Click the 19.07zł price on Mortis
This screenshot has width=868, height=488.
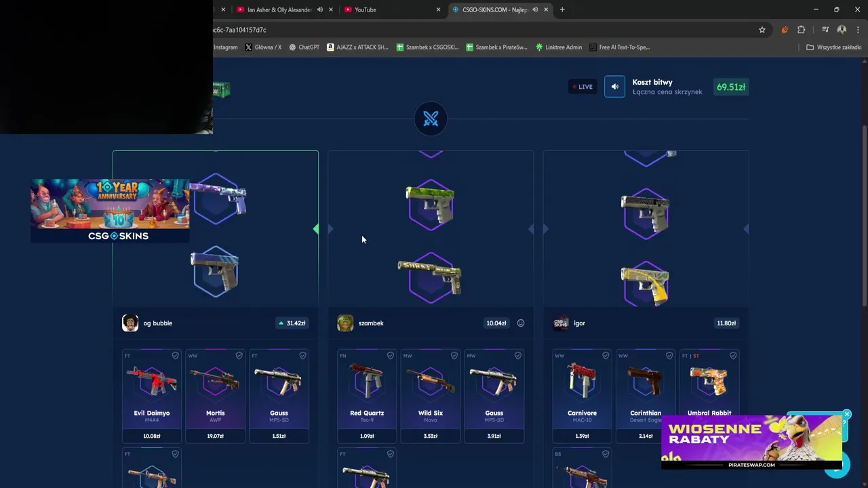tap(215, 436)
